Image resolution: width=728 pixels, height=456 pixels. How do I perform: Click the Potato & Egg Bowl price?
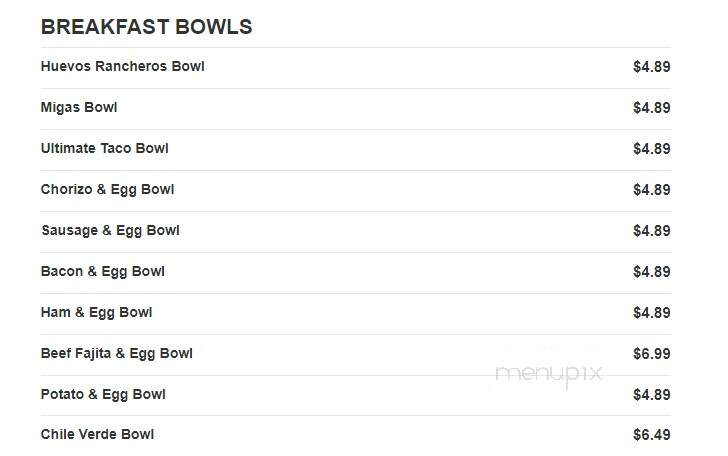[652, 395]
